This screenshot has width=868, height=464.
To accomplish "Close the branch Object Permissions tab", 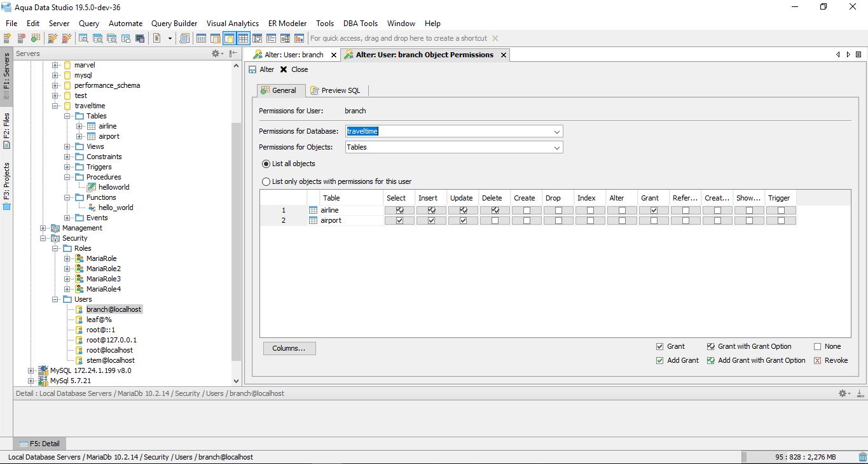I will 504,55.
